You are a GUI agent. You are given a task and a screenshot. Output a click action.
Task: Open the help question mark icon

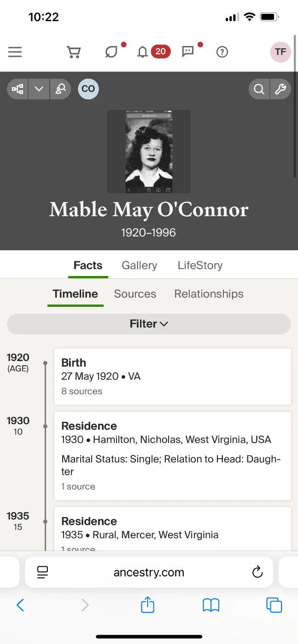[x=222, y=52]
